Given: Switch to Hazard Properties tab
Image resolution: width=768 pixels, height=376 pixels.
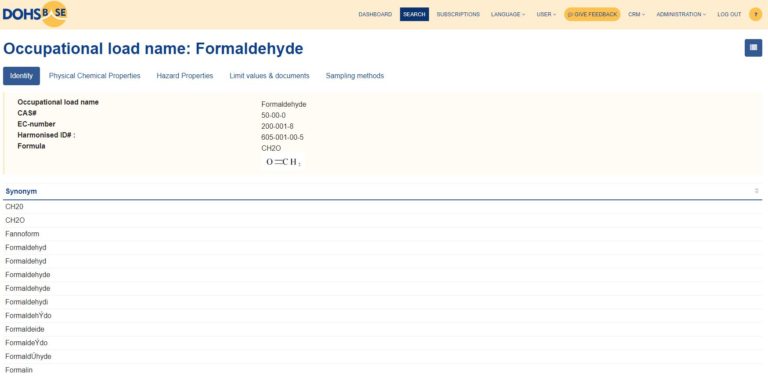Looking at the screenshot, I should tap(185, 76).
